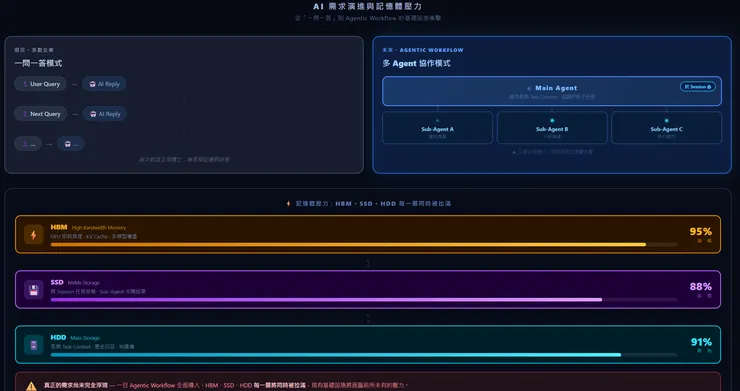The image size is (740, 391).
Task: Click the HBM lightning bolt icon
Action: pyautogui.click(x=34, y=235)
